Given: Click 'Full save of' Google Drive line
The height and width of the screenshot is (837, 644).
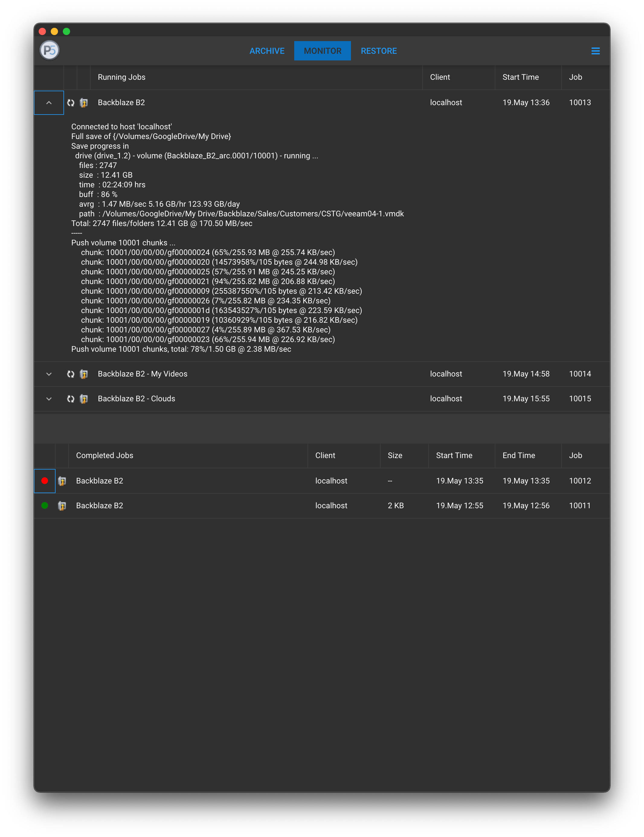Looking at the screenshot, I should (x=151, y=137).
